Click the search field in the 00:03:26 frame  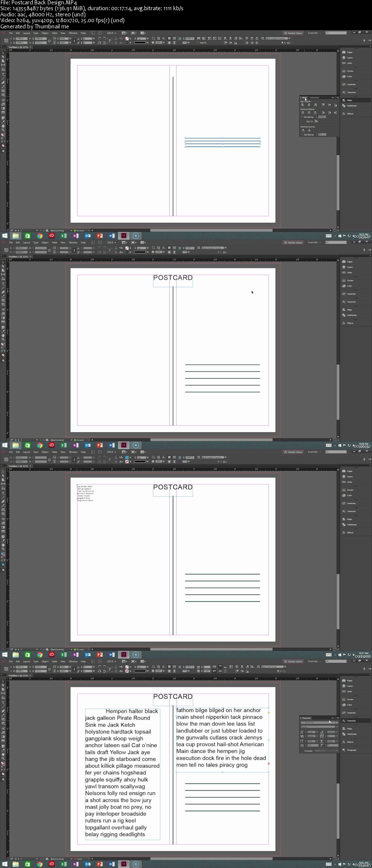click(336, 33)
